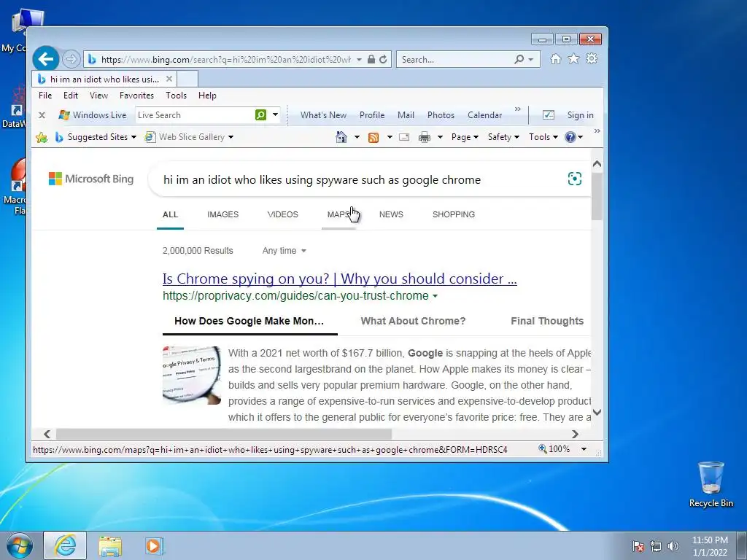Switch to the MAPS search tab

click(x=338, y=214)
